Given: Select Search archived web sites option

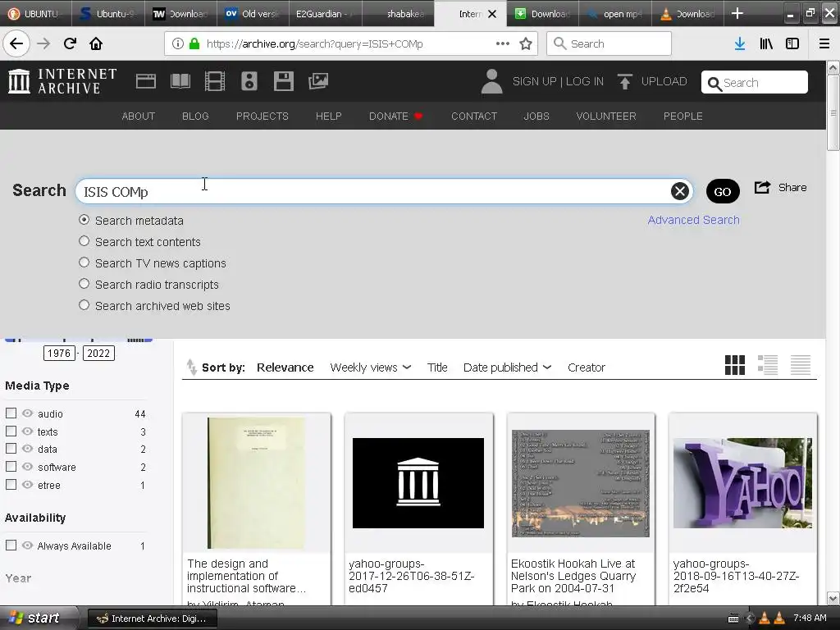Looking at the screenshot, I should click(84, 305).
